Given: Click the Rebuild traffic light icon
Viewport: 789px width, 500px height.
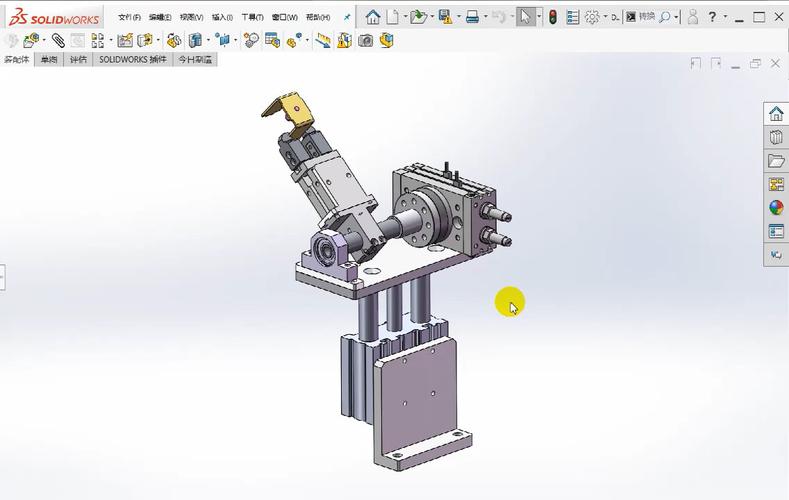Looking at the screenshot, I should coord(552,17).
